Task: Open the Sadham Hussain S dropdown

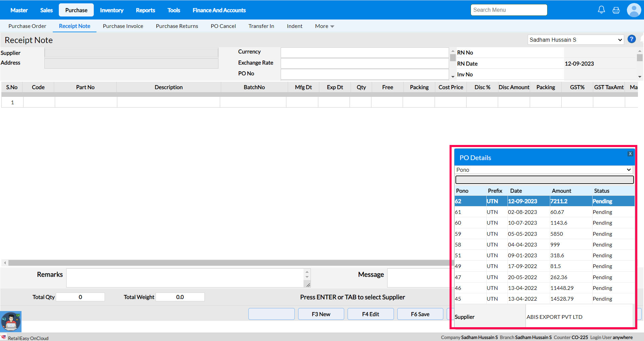Action: 575,40
